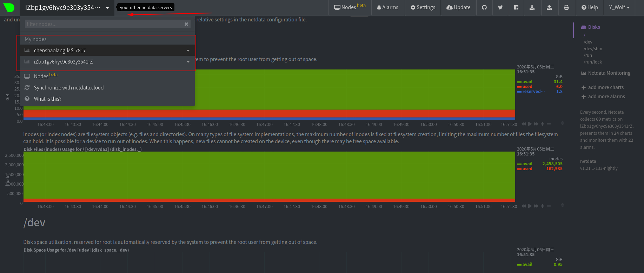This screenshot has height=273, width=644.
Task: Zoom in the inodes chart
Action: [x=543, y=206]
